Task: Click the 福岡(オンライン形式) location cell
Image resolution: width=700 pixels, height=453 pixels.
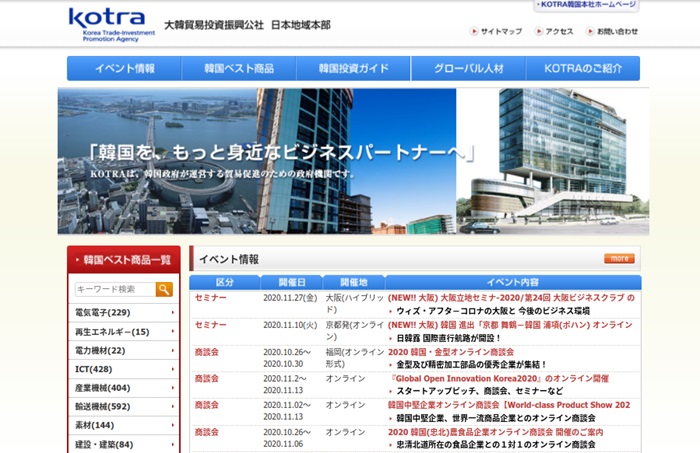Action: pos(355,358)
